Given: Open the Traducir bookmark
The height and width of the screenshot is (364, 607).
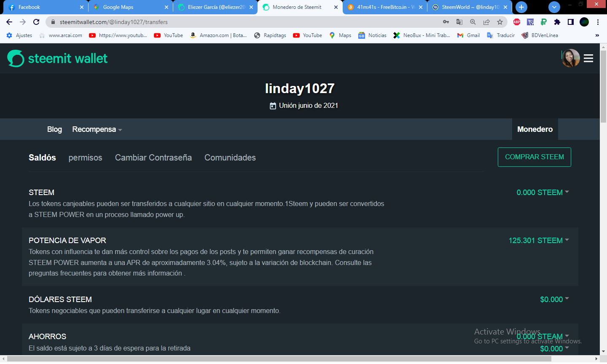Looking at the screenshot, I should (x=501, y=35).
